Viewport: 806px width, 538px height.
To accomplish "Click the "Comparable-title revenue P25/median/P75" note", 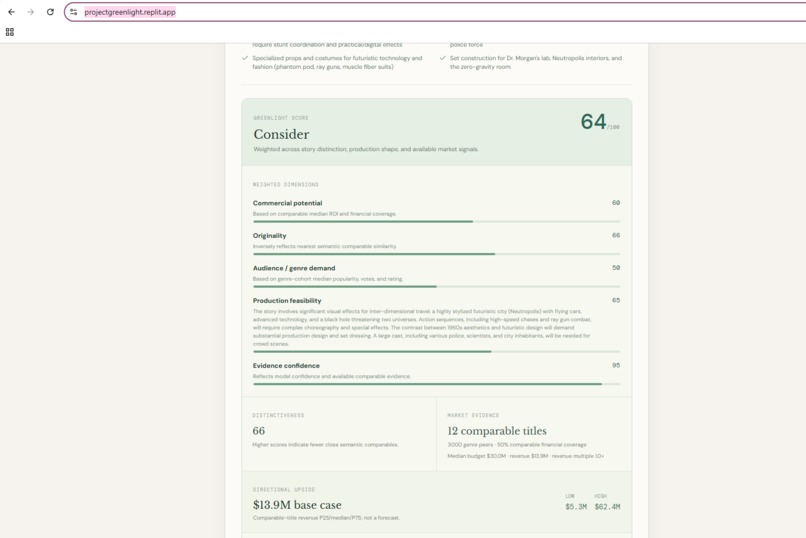I will click(x=326, y=517).
